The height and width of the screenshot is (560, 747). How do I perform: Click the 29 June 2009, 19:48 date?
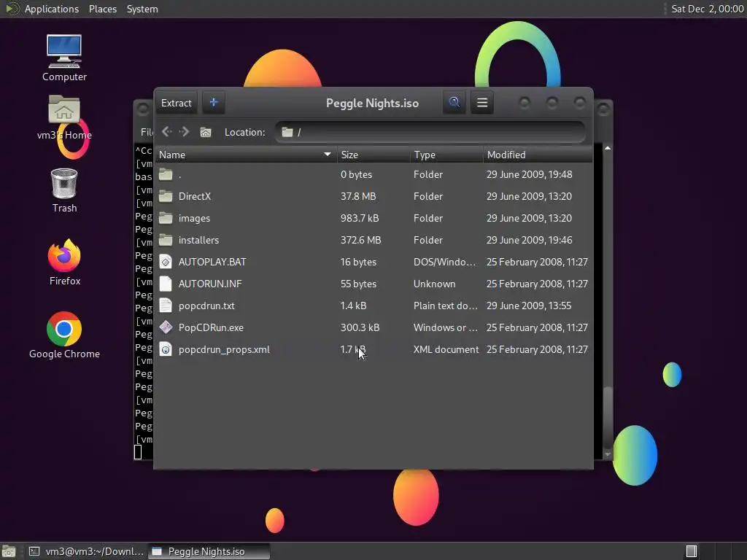coord(530,174)
